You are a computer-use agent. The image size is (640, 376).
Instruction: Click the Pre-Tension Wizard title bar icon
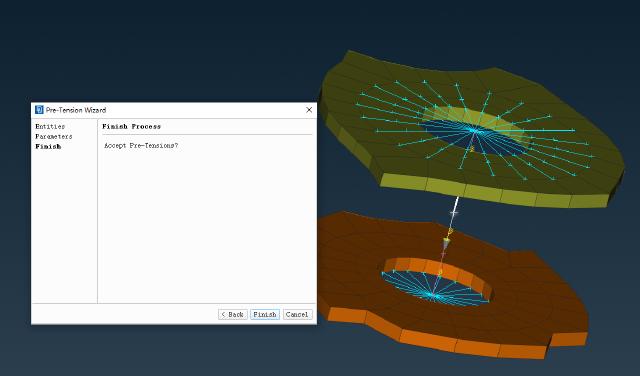coord(39,110)
